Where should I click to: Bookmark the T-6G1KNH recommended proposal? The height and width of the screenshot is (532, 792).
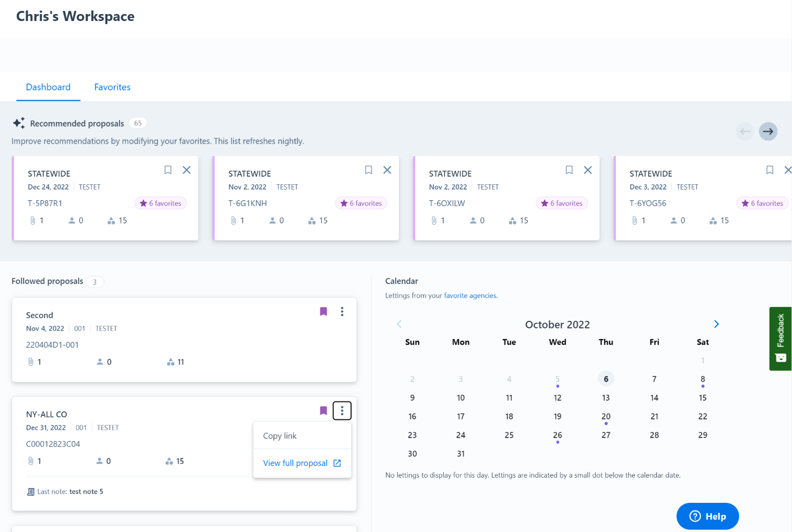(369, 170)
